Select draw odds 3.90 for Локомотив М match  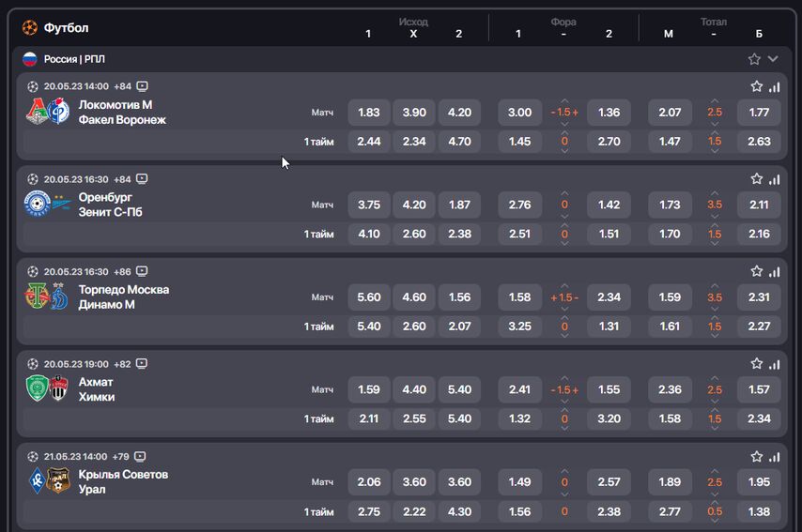pyautogui.click(x=414, y=112)
